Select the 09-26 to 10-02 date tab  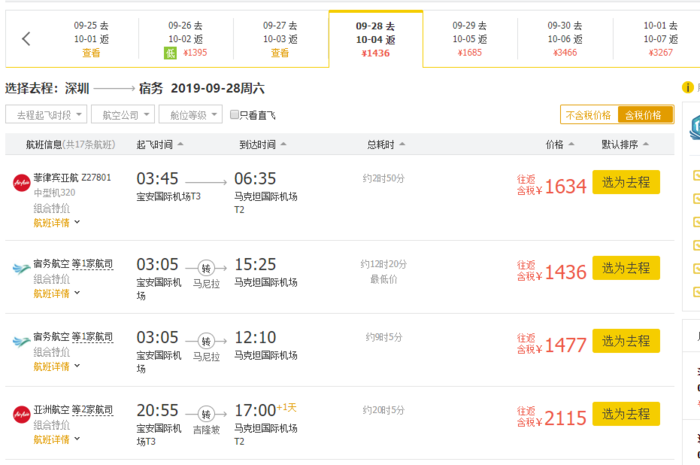point(185,39)
